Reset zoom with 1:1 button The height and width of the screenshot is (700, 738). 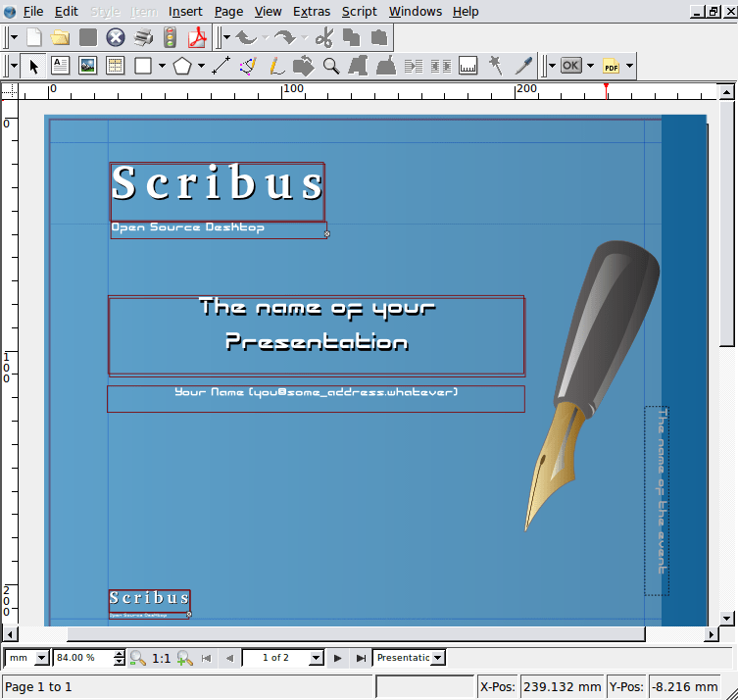click(x=161, y=658)
